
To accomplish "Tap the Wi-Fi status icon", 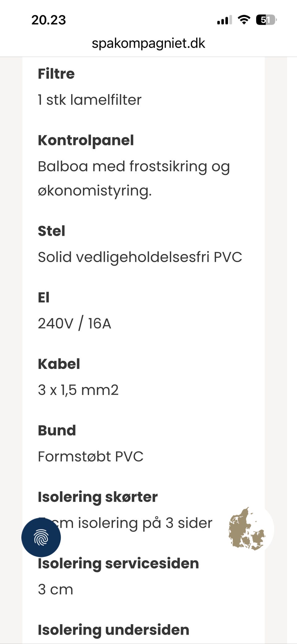I will click(x=244, y=20).
